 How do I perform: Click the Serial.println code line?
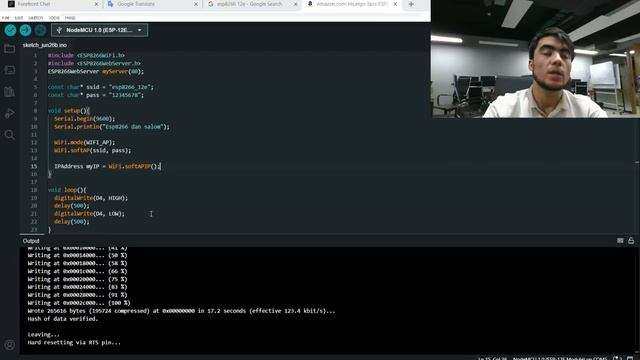pyautogui.click(x=111, y=127)
